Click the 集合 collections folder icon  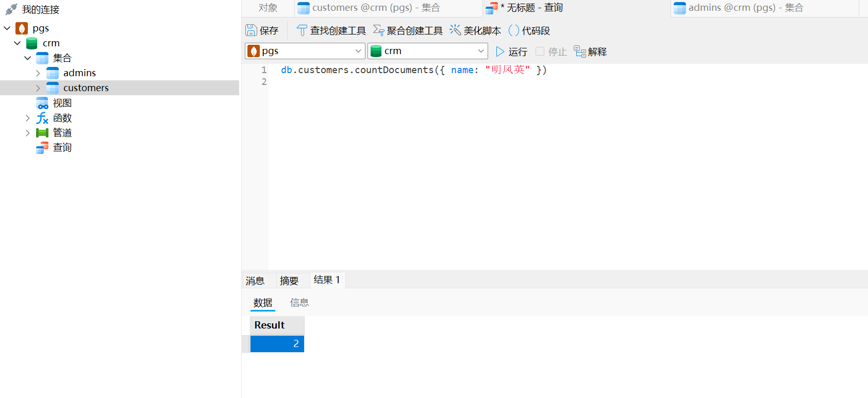point(42,58)
